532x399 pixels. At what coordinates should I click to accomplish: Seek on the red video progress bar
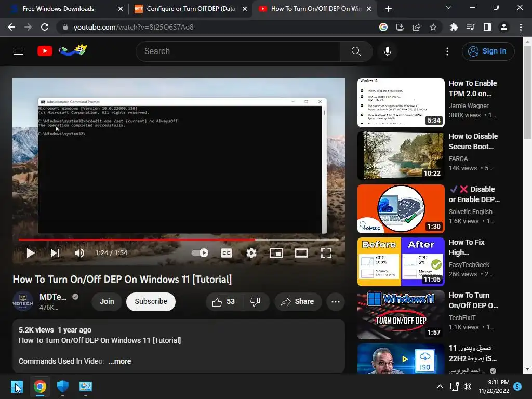(x=179, y=240)
